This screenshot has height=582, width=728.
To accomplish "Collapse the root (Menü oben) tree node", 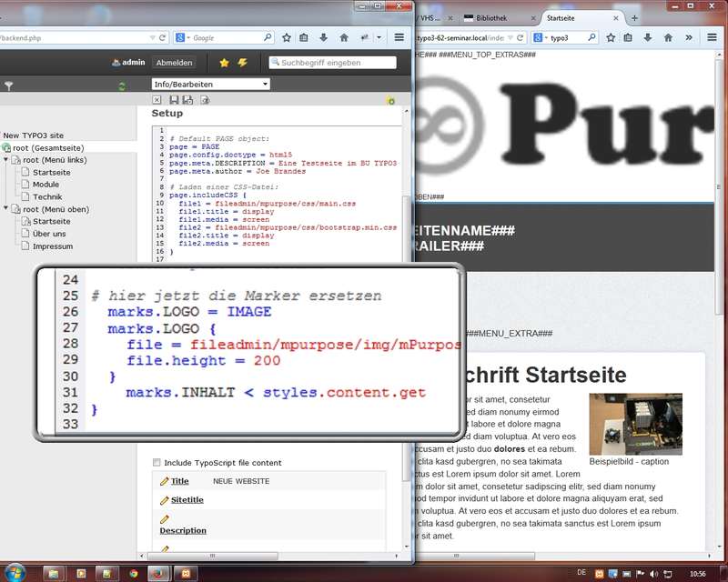I will (x=7, y=209).
